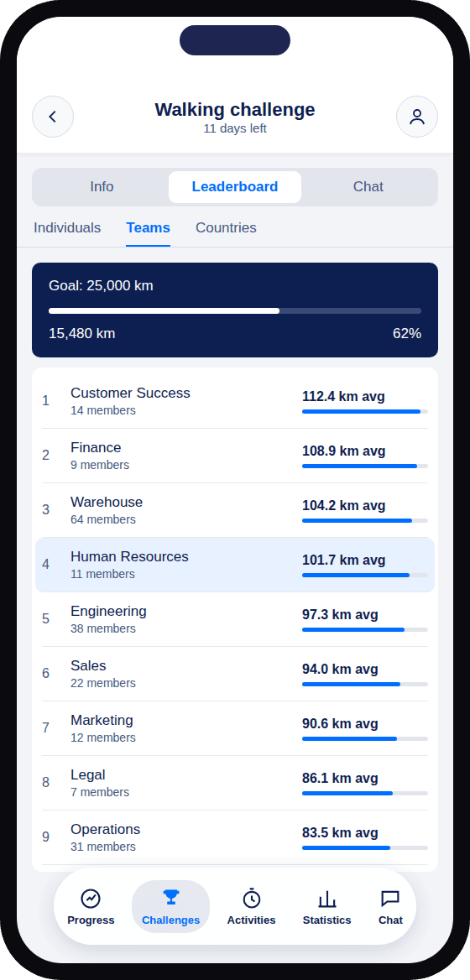Click the 97.3 km avg value
Screen dimensions: 470x980
340,614
